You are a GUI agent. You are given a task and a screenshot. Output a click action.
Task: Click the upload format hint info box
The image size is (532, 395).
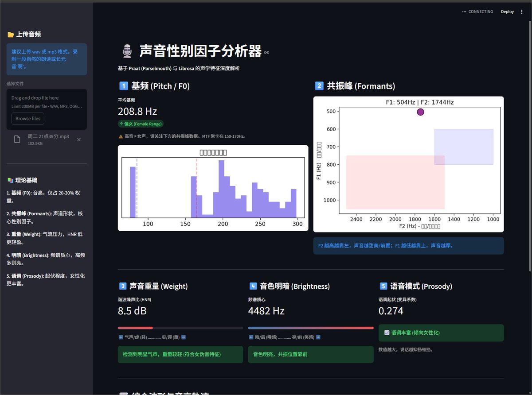pos(47,59)
